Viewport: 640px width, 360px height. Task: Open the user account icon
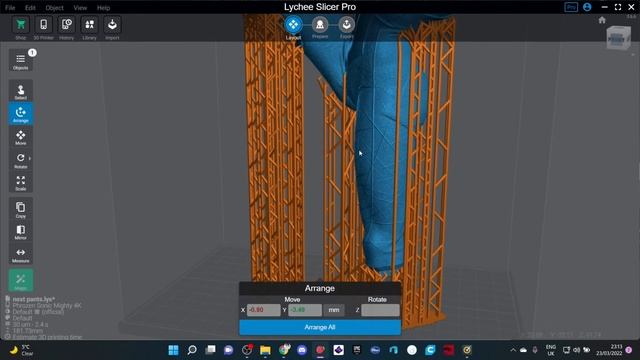587,7
